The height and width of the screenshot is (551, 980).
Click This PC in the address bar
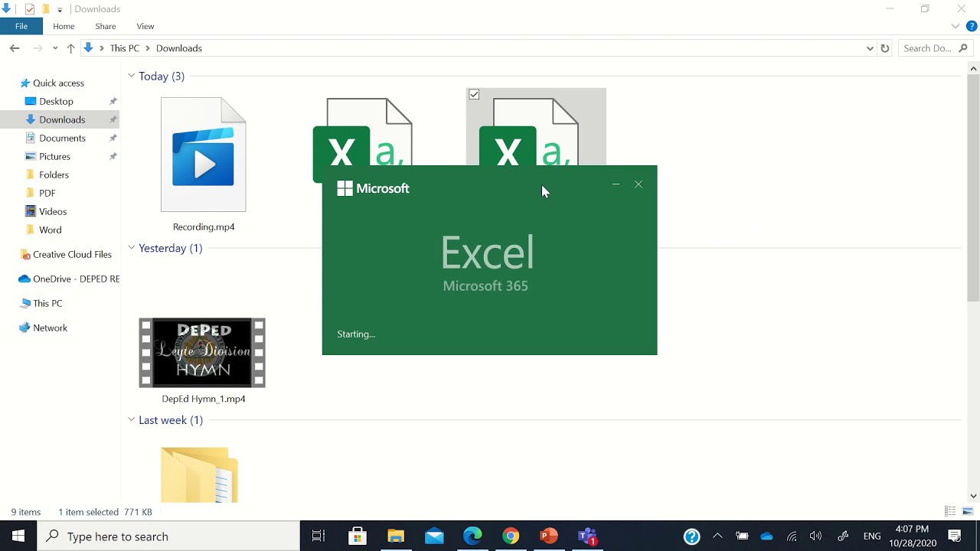125,48
